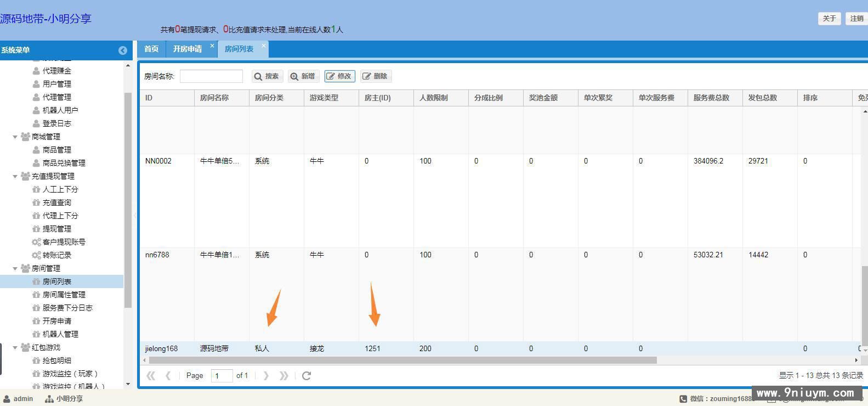This screenshot has height=406, width=868.
Task: Click the 修改 edit button
Action: coord(339,76)
